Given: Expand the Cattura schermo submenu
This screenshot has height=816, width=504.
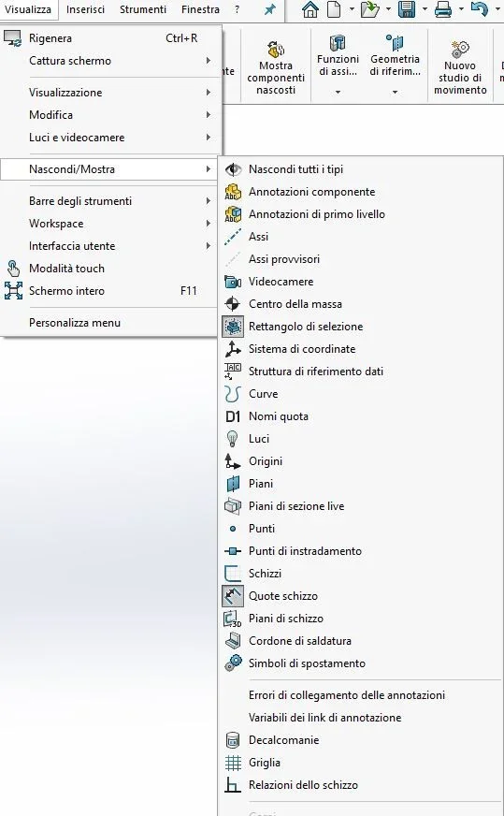Looking at the screenshot, I should pos(110,61).
